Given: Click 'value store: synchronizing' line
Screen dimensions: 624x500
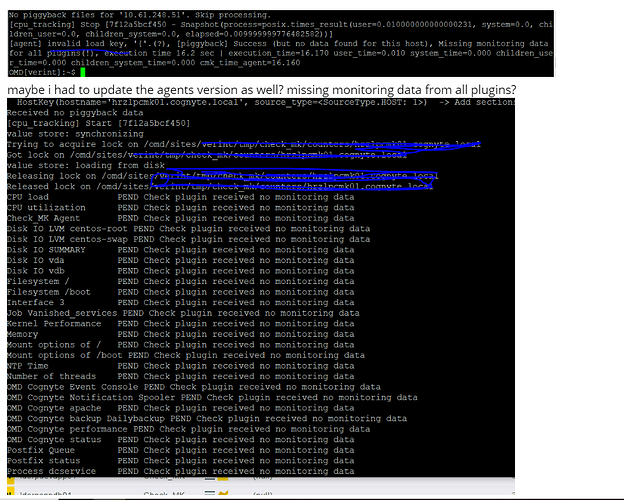Looking at the screenshot, I should coord(75,134).
